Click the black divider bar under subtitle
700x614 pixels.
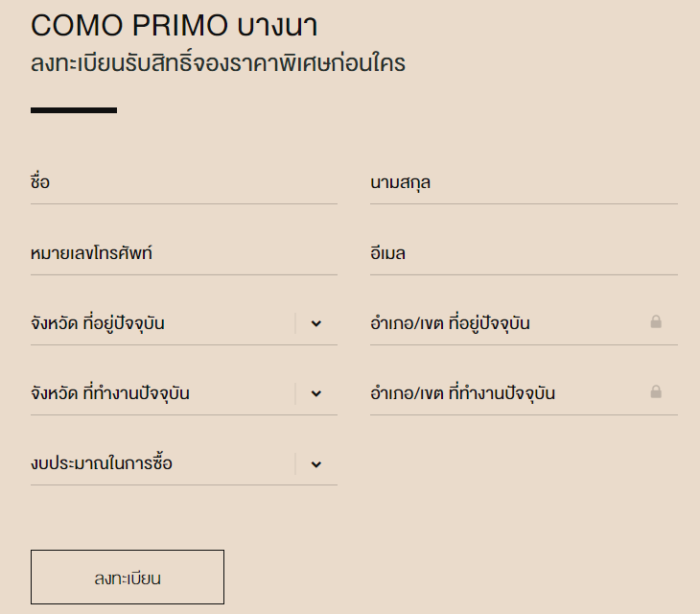[74, 110]
